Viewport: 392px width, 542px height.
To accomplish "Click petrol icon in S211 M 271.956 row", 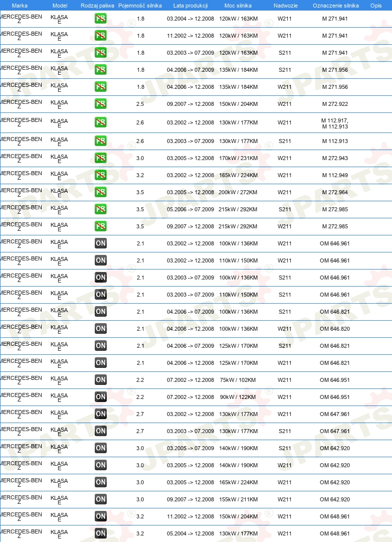I will [100, 69].
